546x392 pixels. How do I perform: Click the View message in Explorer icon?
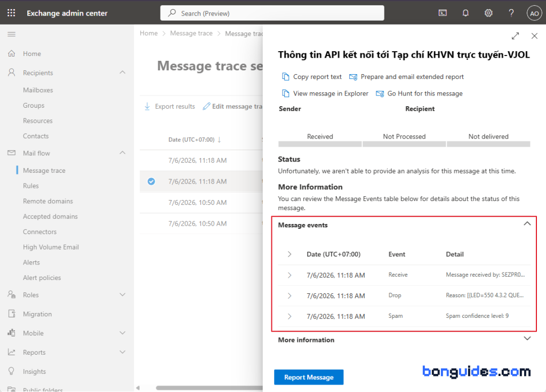pyautogui.click(x=286, y=93)
